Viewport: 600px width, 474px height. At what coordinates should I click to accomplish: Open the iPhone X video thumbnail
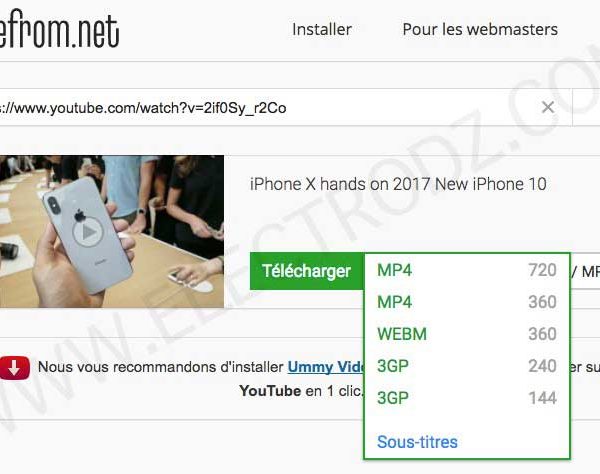point(112,231)
